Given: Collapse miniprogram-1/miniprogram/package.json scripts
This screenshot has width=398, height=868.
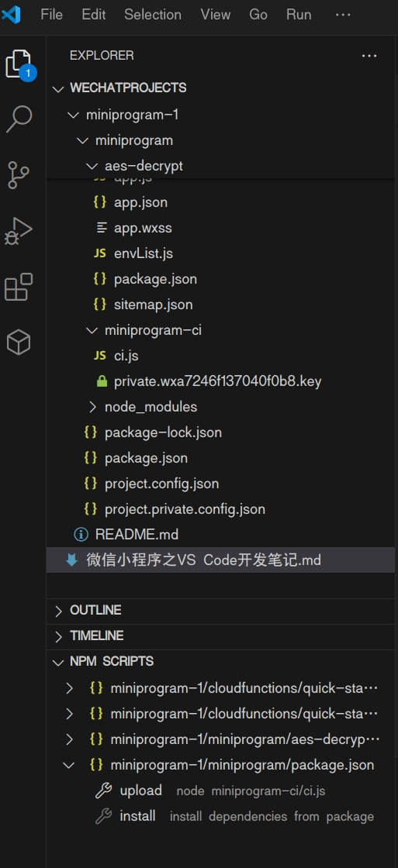Looking at the screenshot, I should pyautogui.click(x=69, y=765).
